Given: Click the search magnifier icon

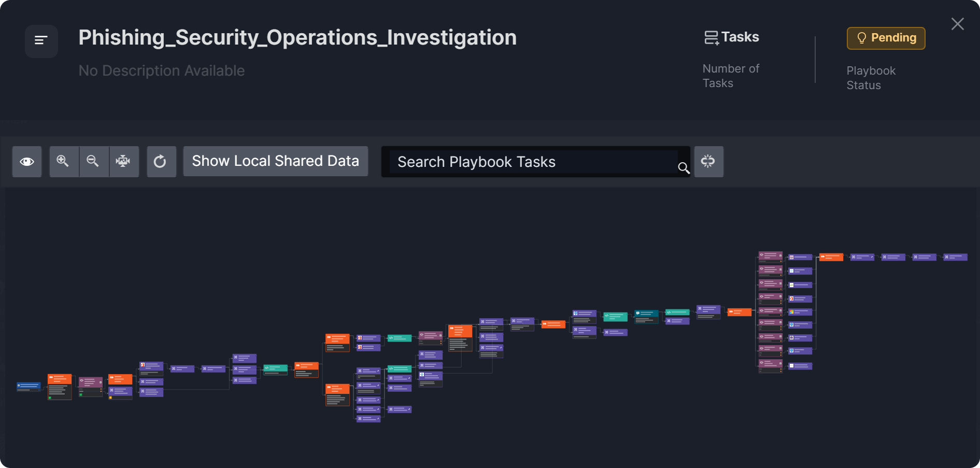Looking at the screenshot, I should pos(684,167).
